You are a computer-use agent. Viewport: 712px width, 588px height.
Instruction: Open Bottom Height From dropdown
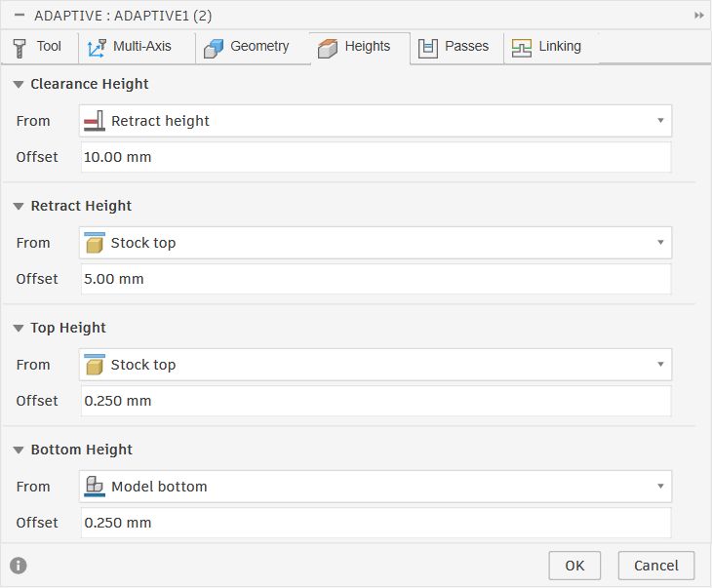376,487
